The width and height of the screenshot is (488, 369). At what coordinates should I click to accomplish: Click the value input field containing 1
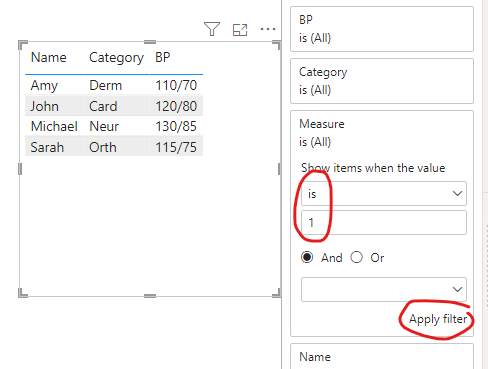(384, 222)
